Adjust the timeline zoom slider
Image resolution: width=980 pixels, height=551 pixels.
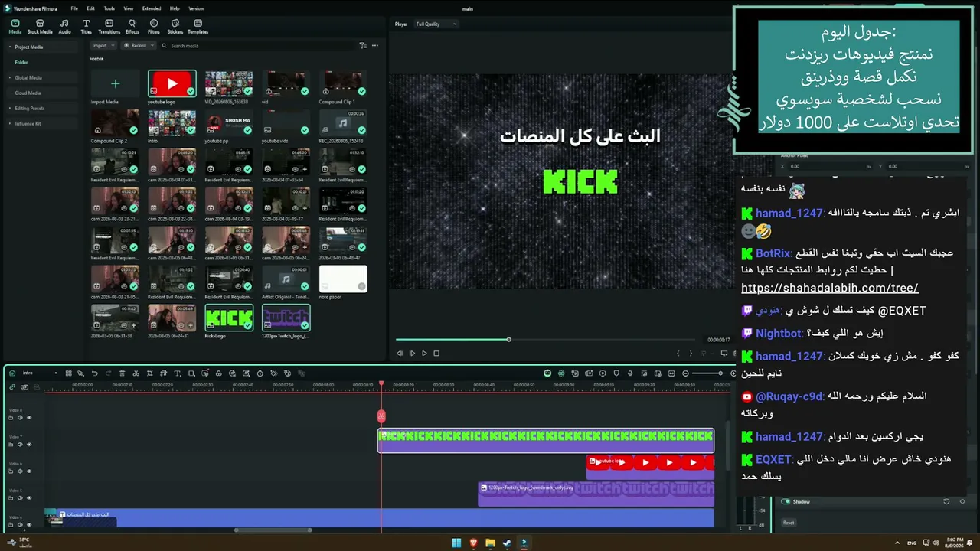coord(707,373)
